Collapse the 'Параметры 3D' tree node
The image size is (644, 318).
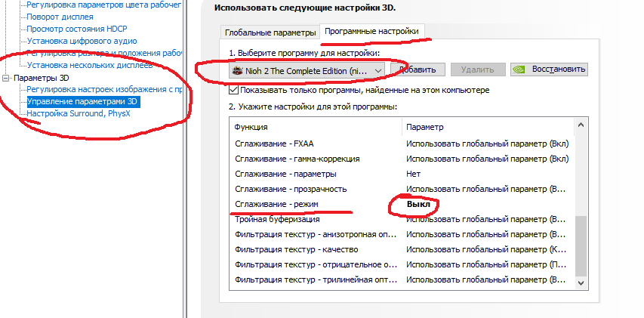[7, 78]
